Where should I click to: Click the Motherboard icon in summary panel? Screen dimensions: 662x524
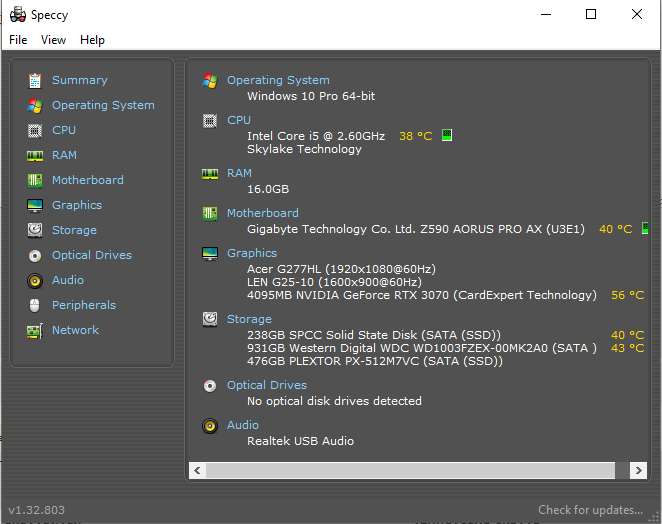coord(210,214)
